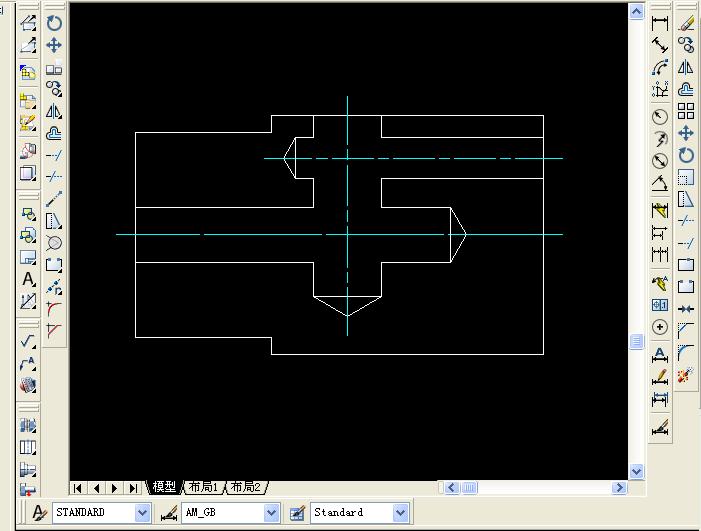Screen dimensions: 701x531
Task: Select the Angular dimension tool
Action: (x=659, y=183)
